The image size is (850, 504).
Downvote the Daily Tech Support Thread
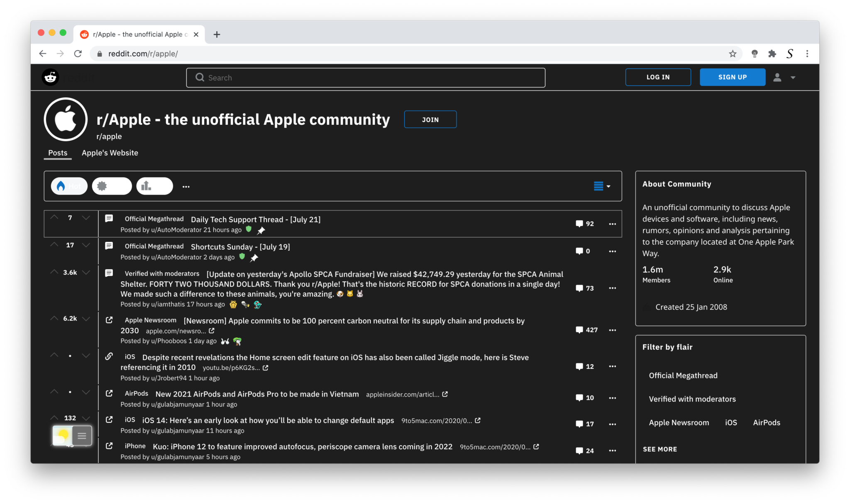tap(86, 217)
